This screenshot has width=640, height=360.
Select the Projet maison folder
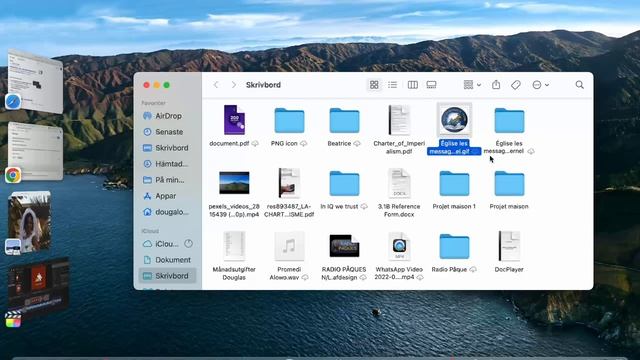click(x=509, y=184)
